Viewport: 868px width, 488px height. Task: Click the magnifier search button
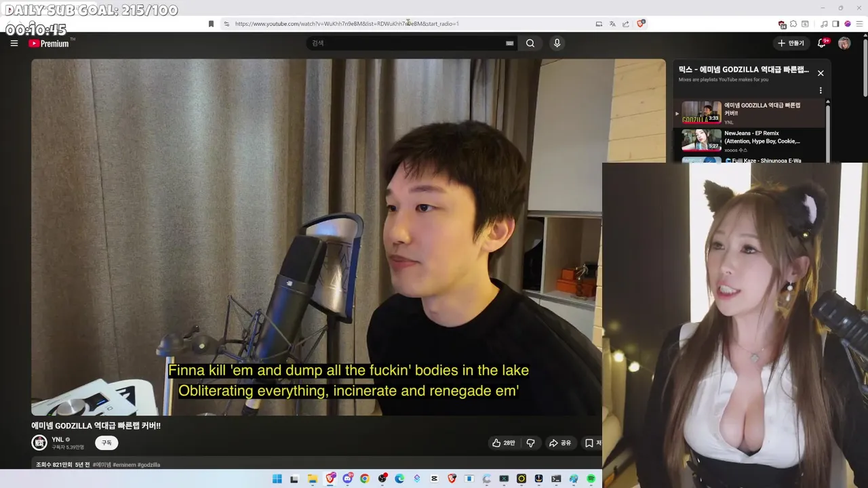pyautogui.click(x=530, y=43)
